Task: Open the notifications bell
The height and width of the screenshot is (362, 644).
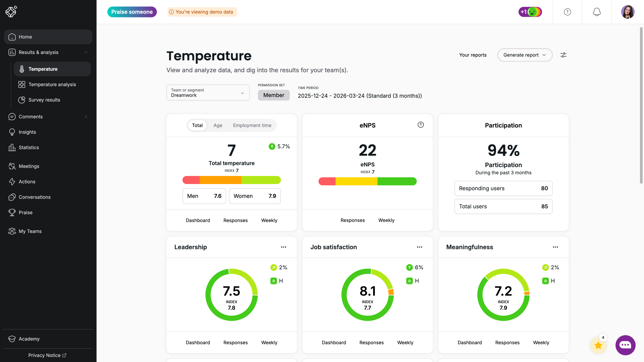Action: click(x=596, y=12)
